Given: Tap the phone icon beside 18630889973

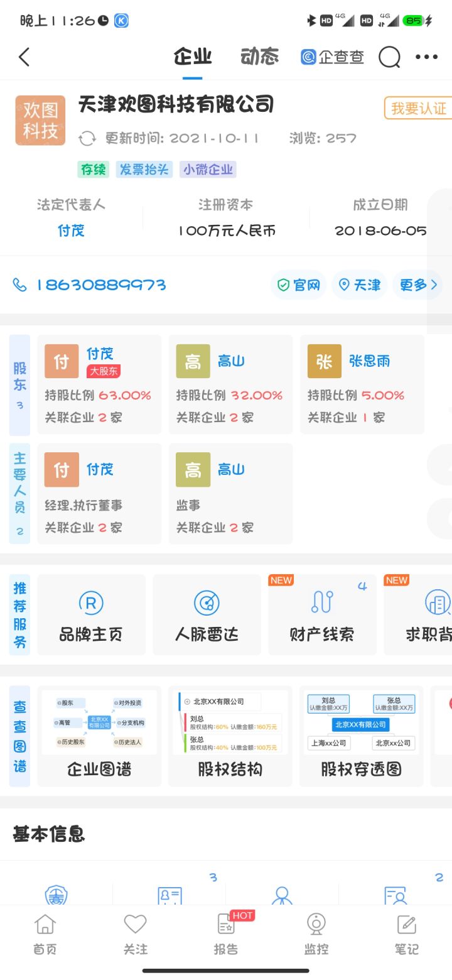Looking at the screenshot, I should tap(19, 285).
